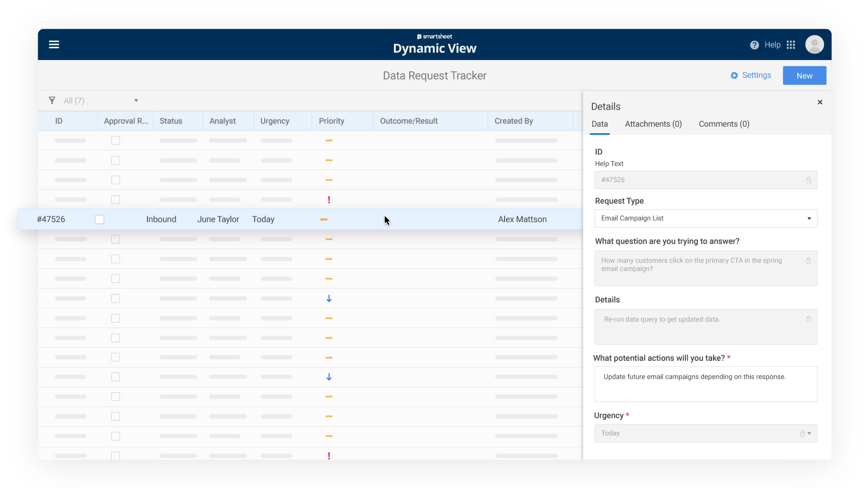Click the blue down-arrow priority indicator
The image size is (868, 488).
329,298
